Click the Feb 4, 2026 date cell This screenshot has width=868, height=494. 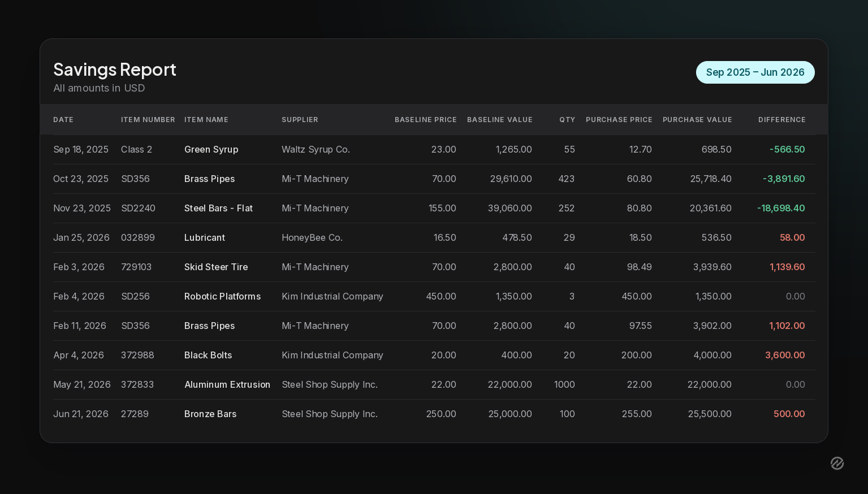(79, 296)
